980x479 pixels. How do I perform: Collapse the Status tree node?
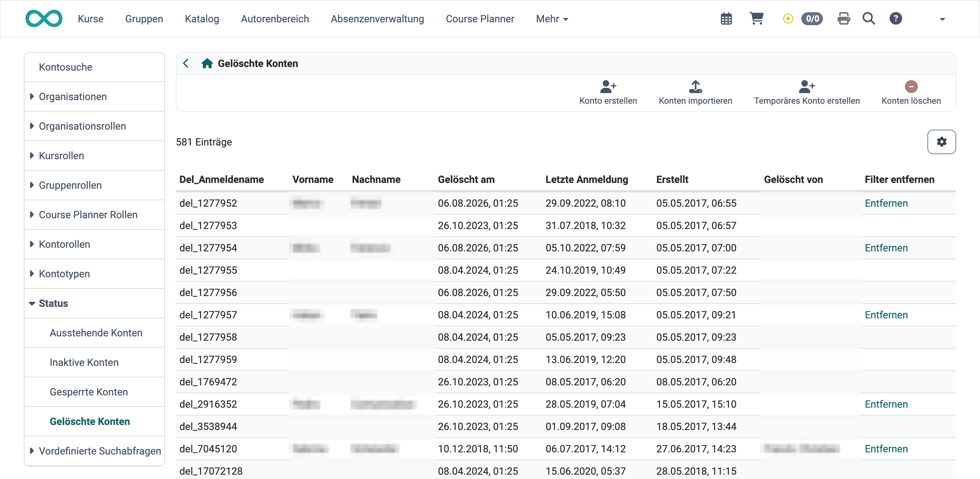point(32,303)
